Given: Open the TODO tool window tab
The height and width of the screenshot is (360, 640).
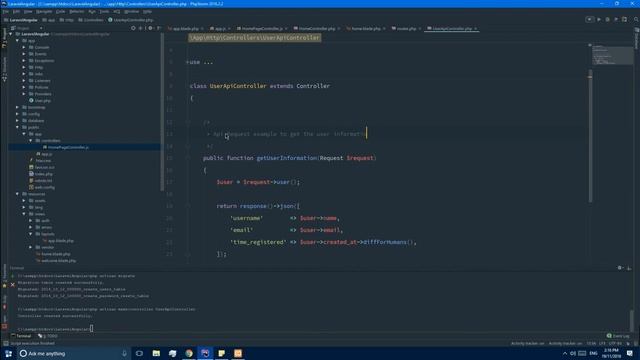Looking at the screenshot, I should [x=48, y=336].
